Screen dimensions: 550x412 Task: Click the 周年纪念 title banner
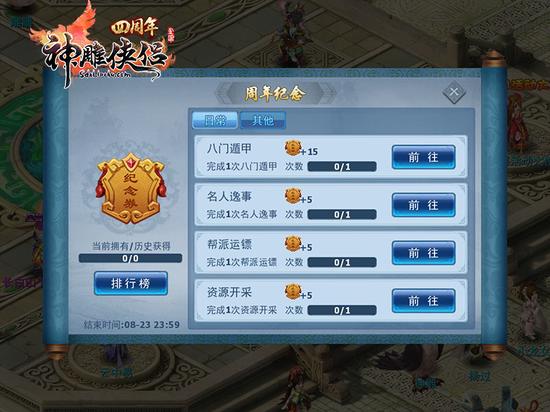point(275,93)
